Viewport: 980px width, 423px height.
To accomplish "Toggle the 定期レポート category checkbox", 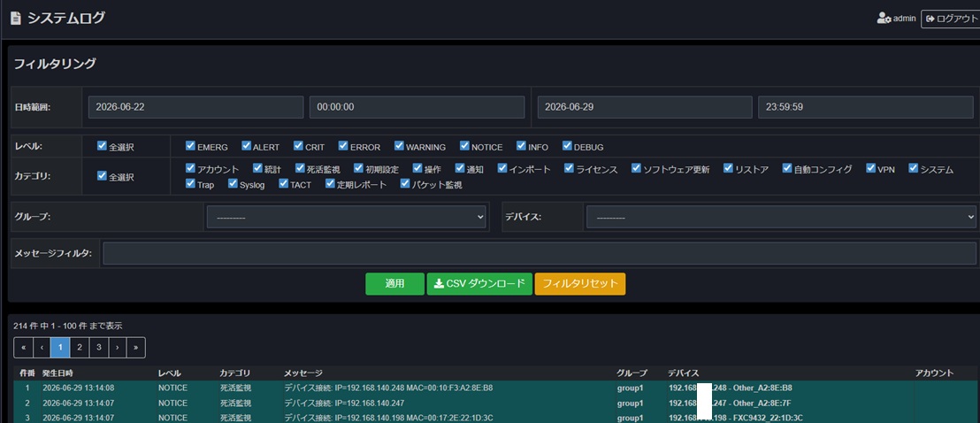I will click(330, 184).
